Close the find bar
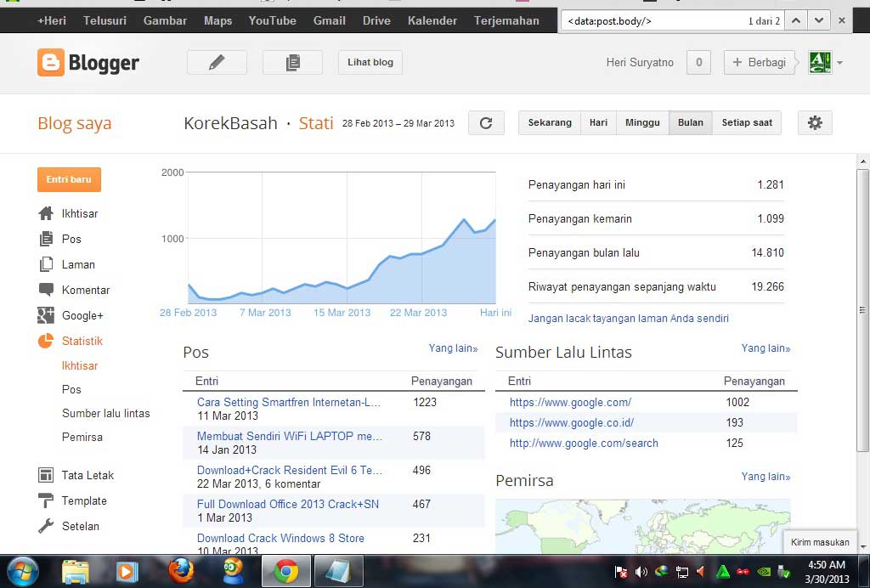 [842, 20]
